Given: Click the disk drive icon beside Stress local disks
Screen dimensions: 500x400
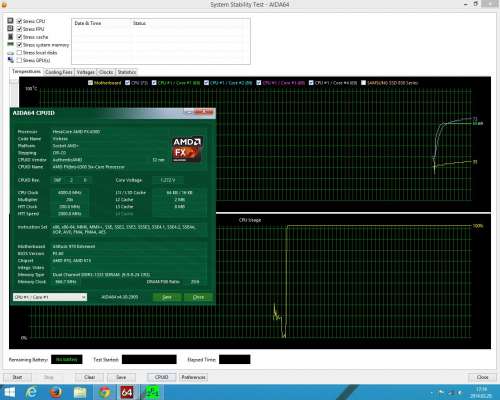Looking at the screenshot, I should (x=10, y=53).
